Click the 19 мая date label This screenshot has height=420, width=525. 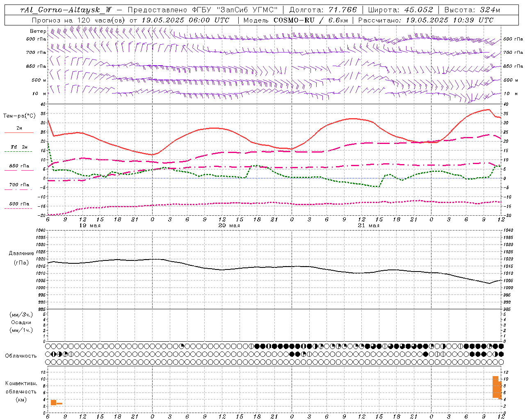90,226
